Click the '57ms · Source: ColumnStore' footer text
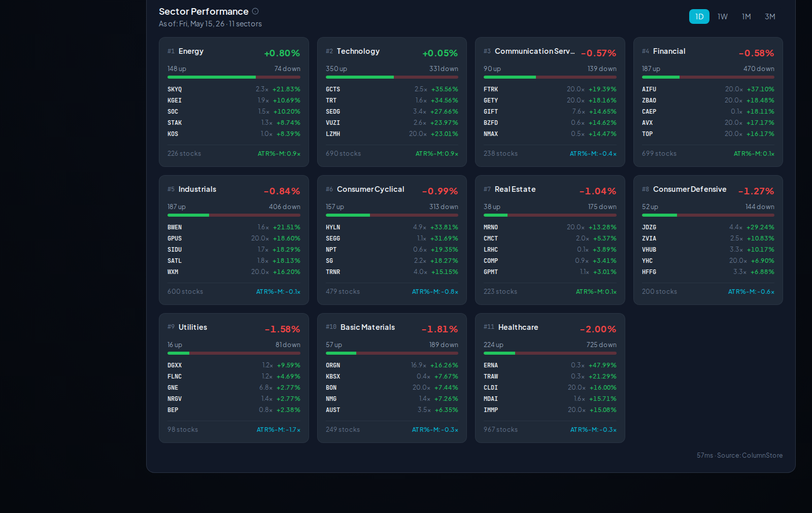Screen dimensions: 812x513 coord(739,456)
